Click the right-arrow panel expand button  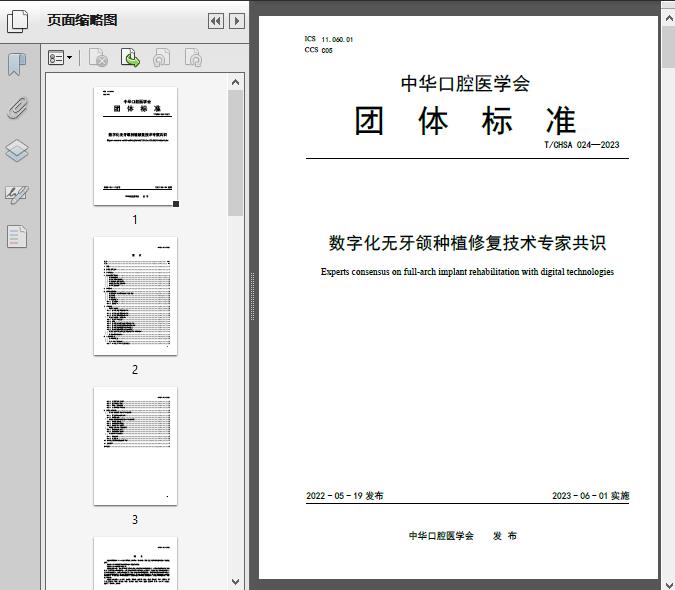tap(237, 21)
